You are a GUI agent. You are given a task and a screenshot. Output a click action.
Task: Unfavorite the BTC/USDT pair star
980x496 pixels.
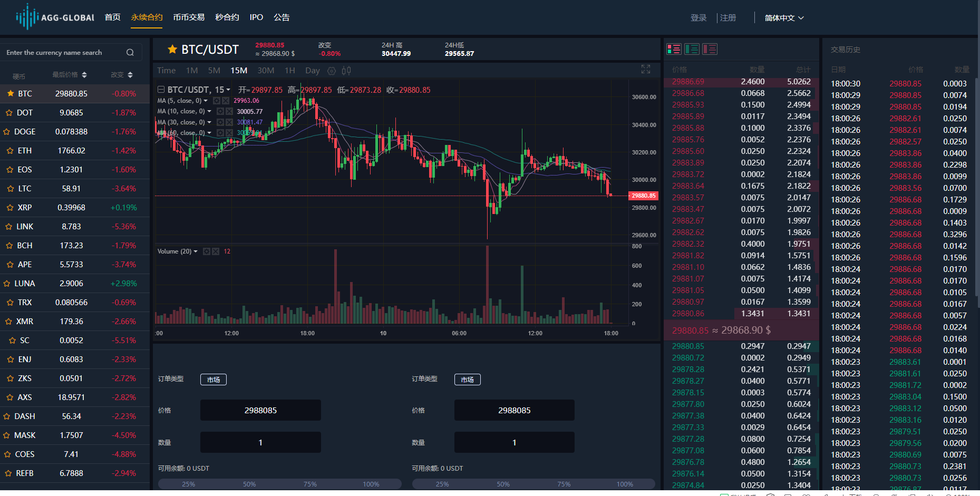click(x=172, y=50)
